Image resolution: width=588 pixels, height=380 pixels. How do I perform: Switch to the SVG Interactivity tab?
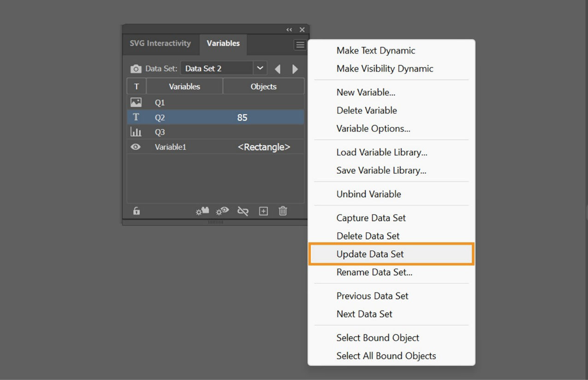click(160, 43)
